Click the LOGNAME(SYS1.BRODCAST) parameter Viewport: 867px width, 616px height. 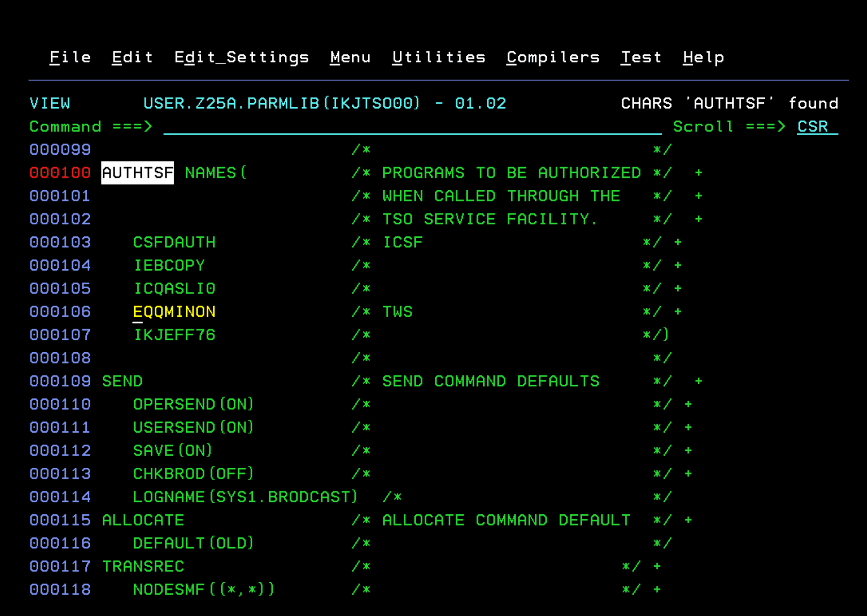tap(245, 497)
